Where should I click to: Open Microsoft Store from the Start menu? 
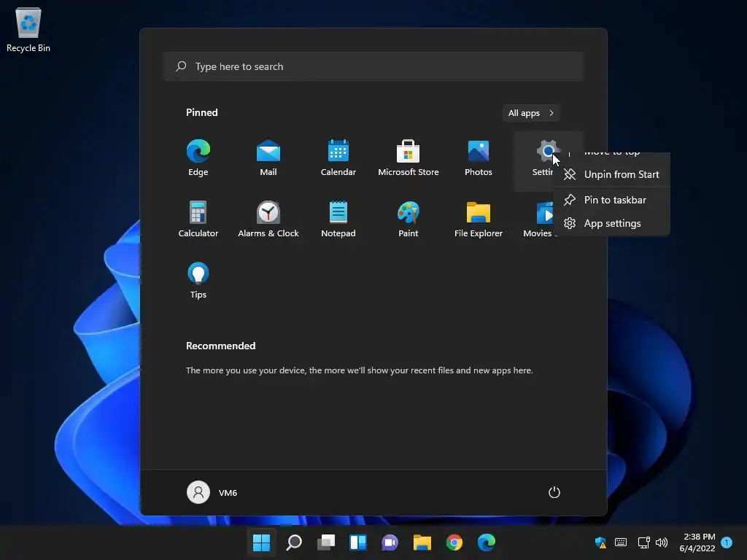click(409, 157)
